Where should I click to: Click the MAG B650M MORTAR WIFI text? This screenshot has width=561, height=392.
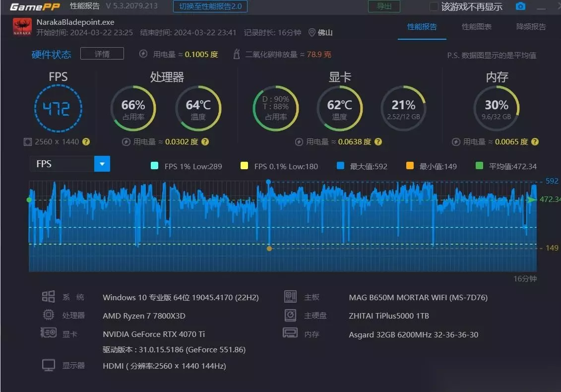418,298
